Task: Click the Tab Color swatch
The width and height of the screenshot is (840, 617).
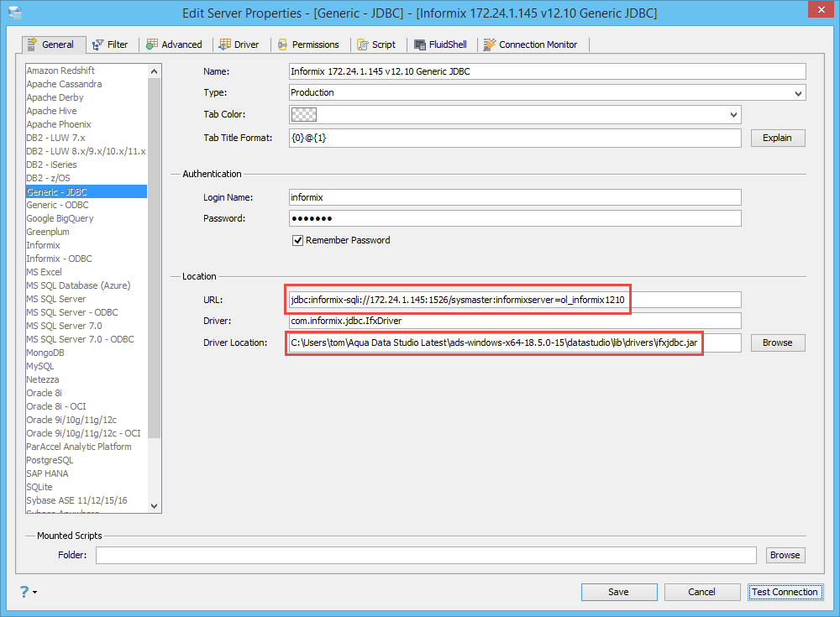Action: (x=303, y=115)
